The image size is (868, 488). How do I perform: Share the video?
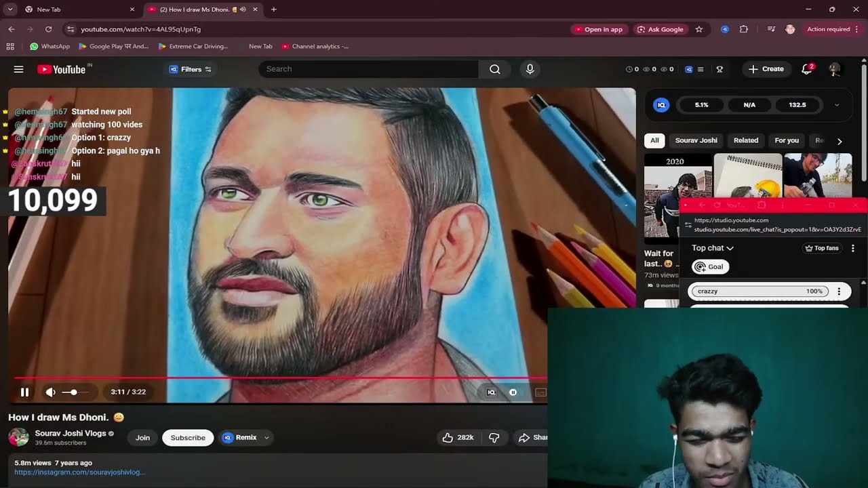pyautogui.click(x=532, y=438)
